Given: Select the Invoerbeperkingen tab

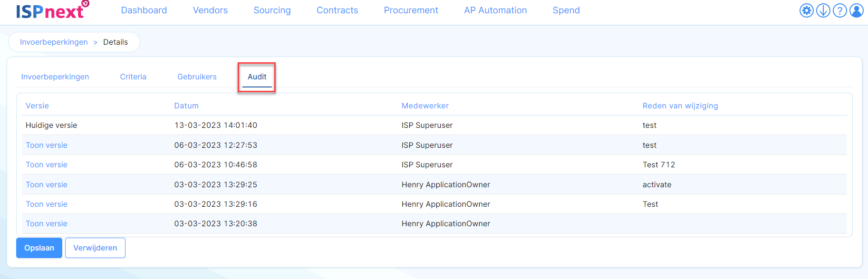Looking at the screenshot, I should (55, 77).
